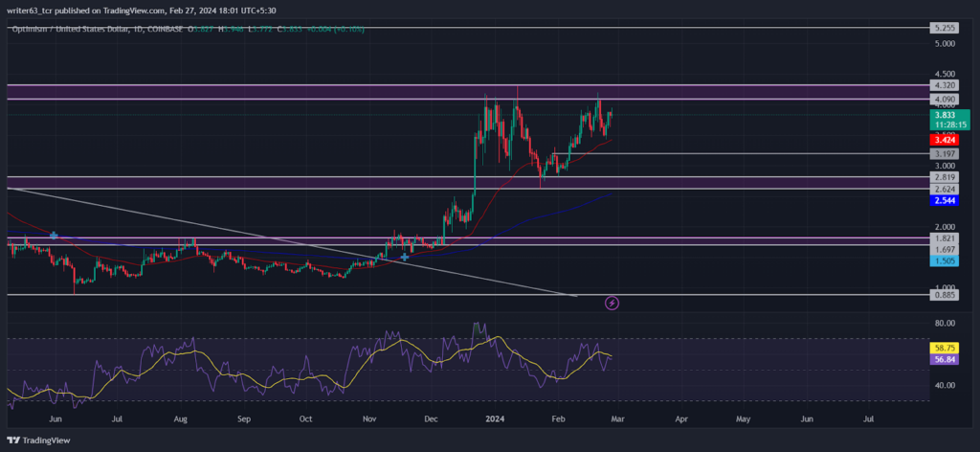Click the 2024 year label on time axis
Screen dimensions: 980x452
[x=495, y=418]
